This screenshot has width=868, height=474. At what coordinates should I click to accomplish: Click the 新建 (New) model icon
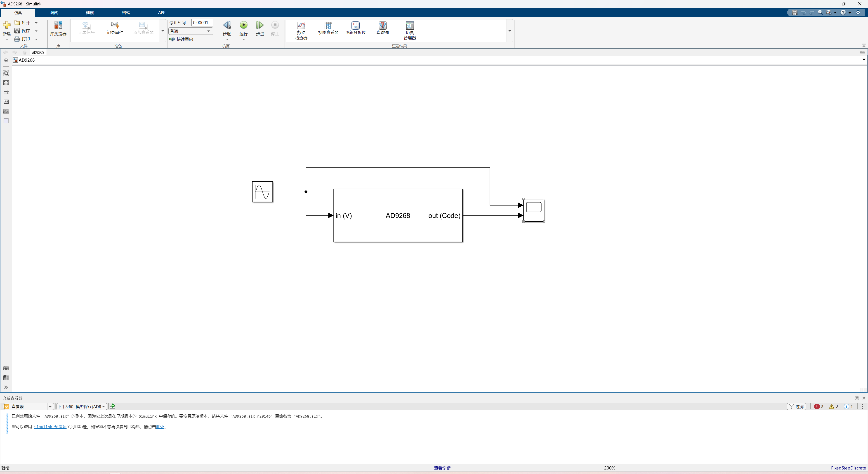pos(6,25)
